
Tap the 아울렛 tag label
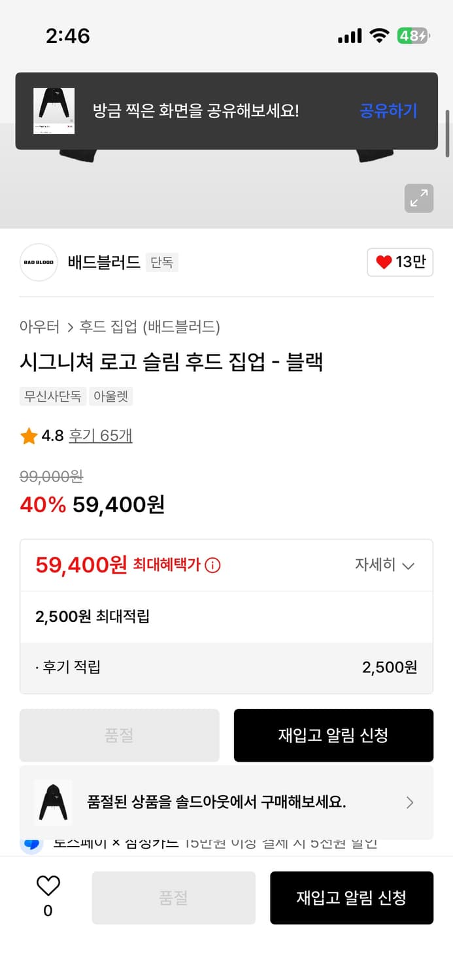111,397
